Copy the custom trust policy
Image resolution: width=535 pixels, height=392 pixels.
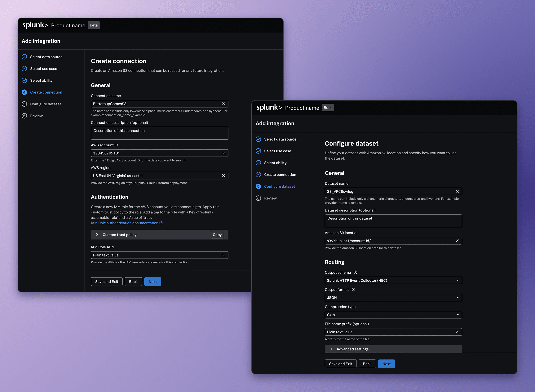pos(217,235)
